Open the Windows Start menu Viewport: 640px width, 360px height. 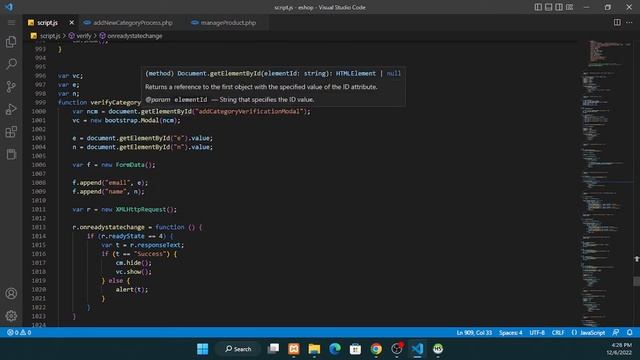coord(202,349)
